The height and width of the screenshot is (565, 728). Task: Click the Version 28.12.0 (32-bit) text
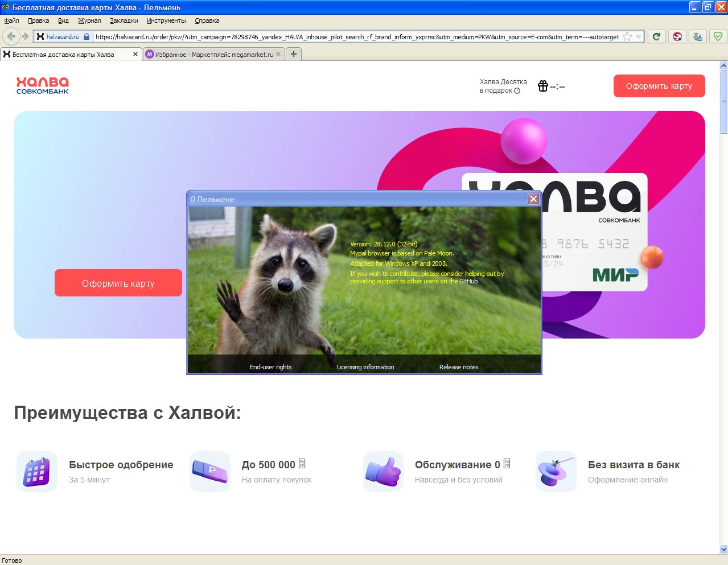(x=384, y=244)
